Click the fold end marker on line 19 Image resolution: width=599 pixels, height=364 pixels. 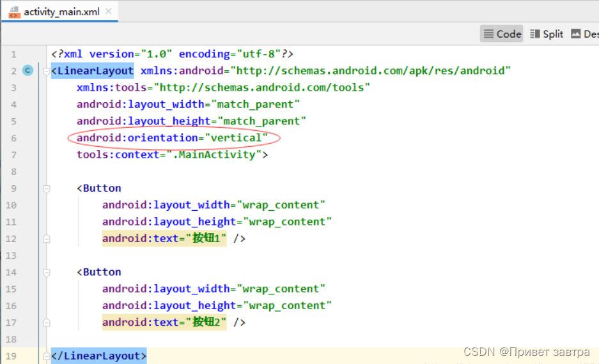47,356
